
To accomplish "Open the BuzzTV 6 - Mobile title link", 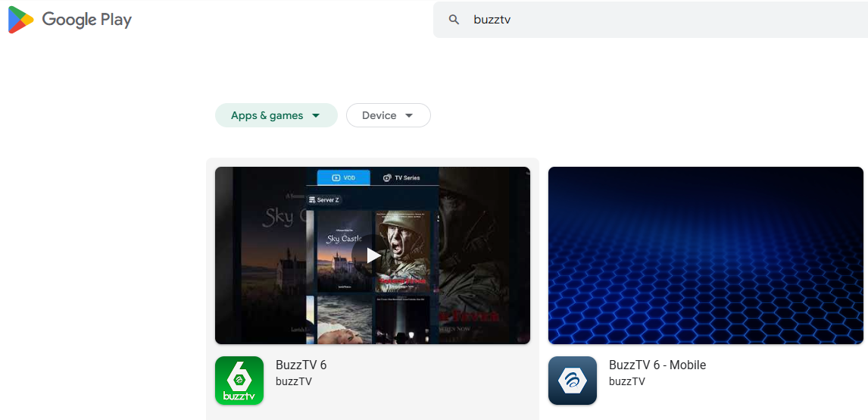I will pos(657,365).
